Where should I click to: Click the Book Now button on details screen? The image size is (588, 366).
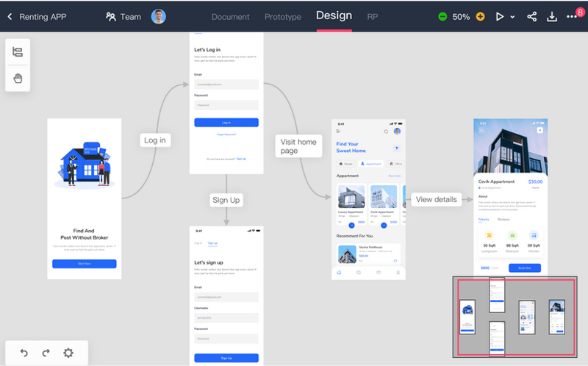pyautogui.click(x=525, y=268)
